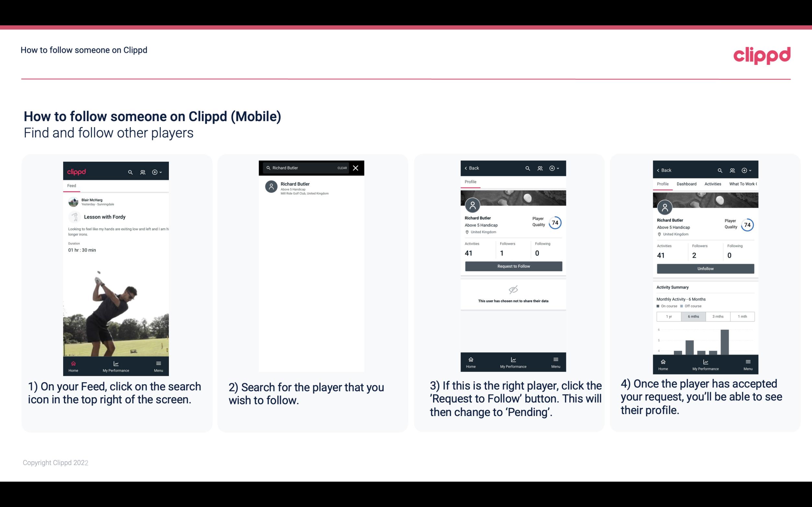812x507 pixels.
Task: Select 1 year activity filter option
Action: [669, 316]
